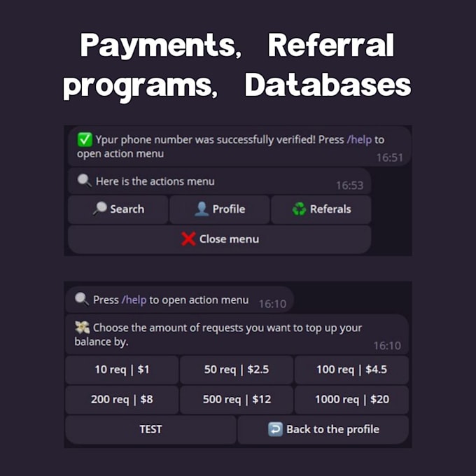
Task: Click the person silhouette icon beside Profile
Action: [x=202, y=209]
